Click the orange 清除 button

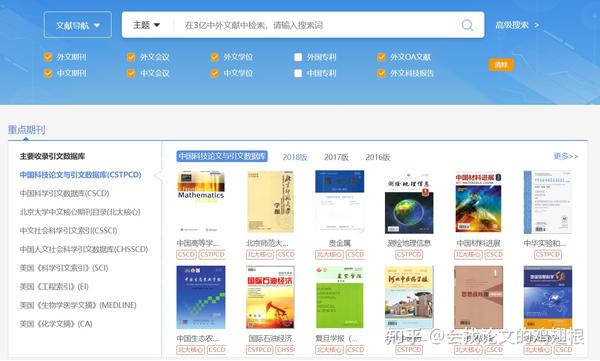pos(501,65)
